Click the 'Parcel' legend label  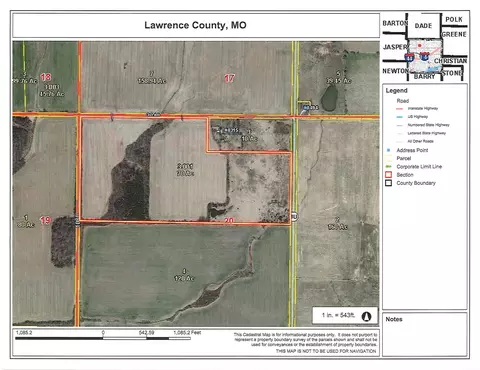tap(404, 158)
